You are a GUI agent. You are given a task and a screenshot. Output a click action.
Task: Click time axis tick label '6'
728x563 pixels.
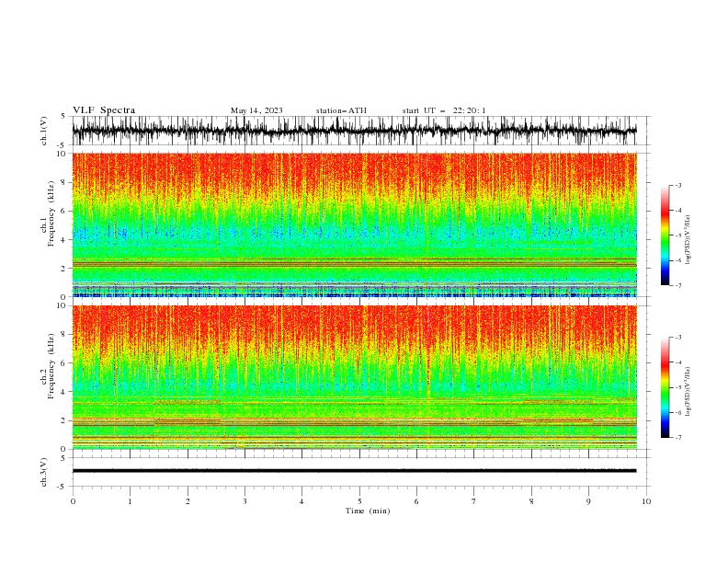click(x=416, y=501)
